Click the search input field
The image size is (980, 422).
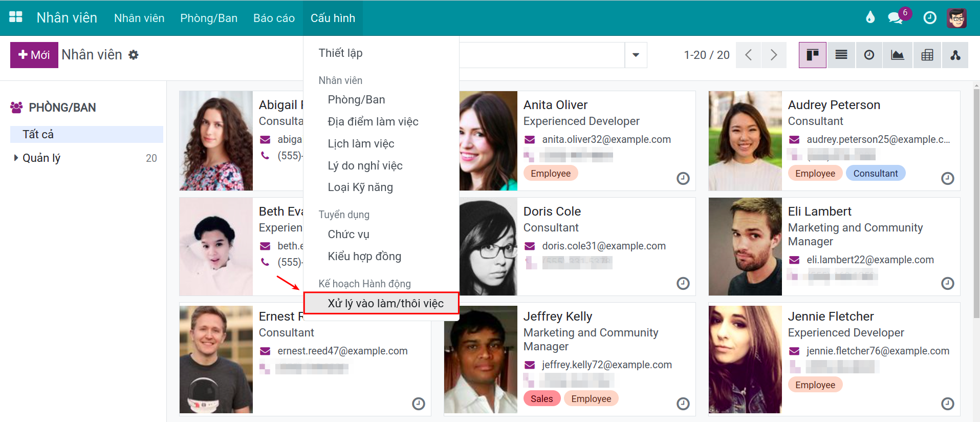coord(541,55)
